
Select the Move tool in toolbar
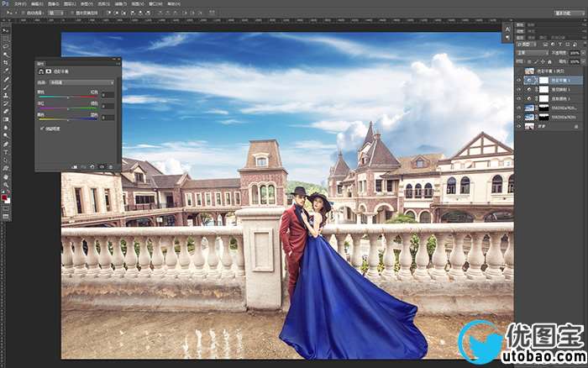pyautogui.click(x=6, y=30)
